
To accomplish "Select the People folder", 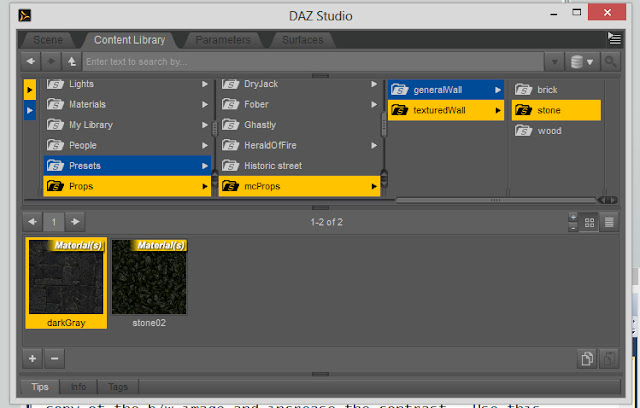I will coord(127,145).
